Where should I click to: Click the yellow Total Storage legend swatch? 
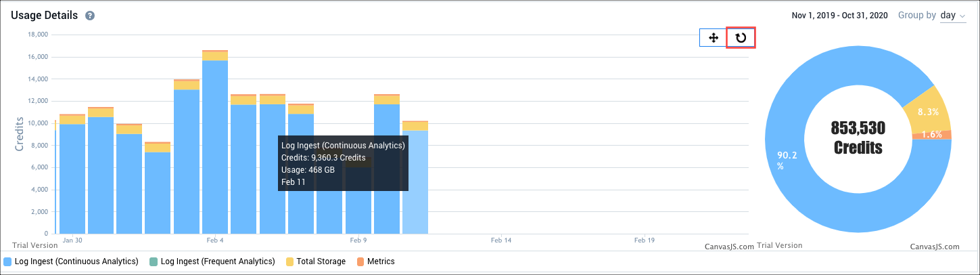click(289, 261)
